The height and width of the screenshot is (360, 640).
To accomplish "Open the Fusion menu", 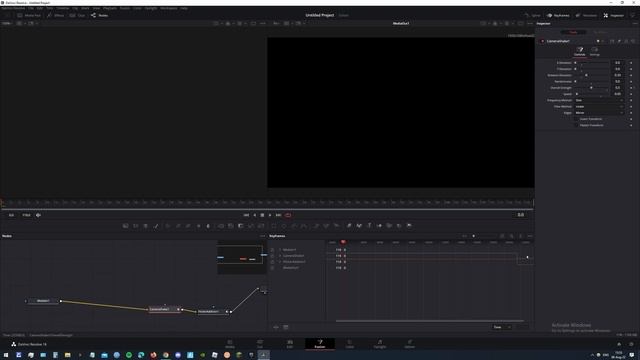I will pyautogui.click(x=125, y=8).
